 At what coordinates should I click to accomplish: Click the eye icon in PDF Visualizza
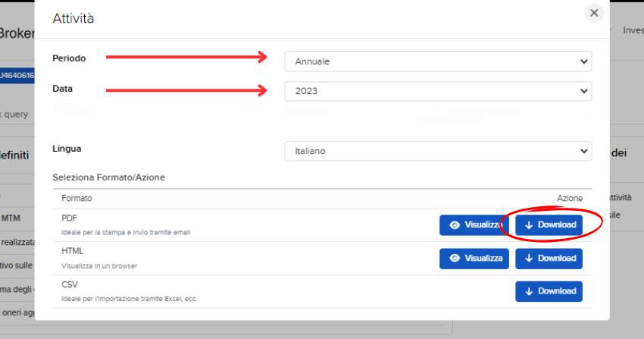455,225
